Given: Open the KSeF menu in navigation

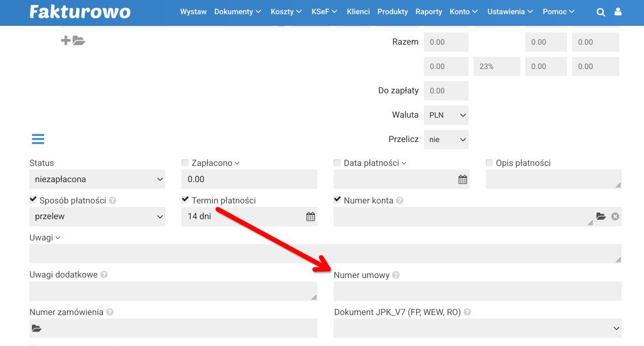Looking at the screenshot, I should click(324, 12).
